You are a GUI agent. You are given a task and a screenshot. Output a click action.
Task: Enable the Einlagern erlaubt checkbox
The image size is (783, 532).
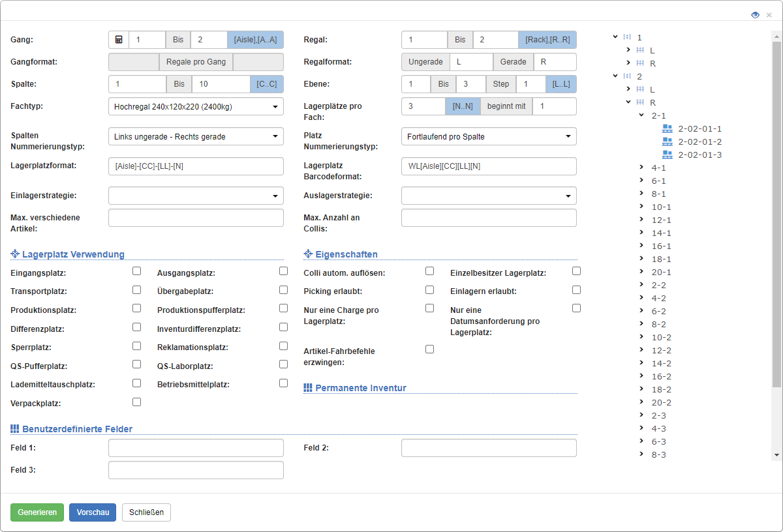point(576,289)
